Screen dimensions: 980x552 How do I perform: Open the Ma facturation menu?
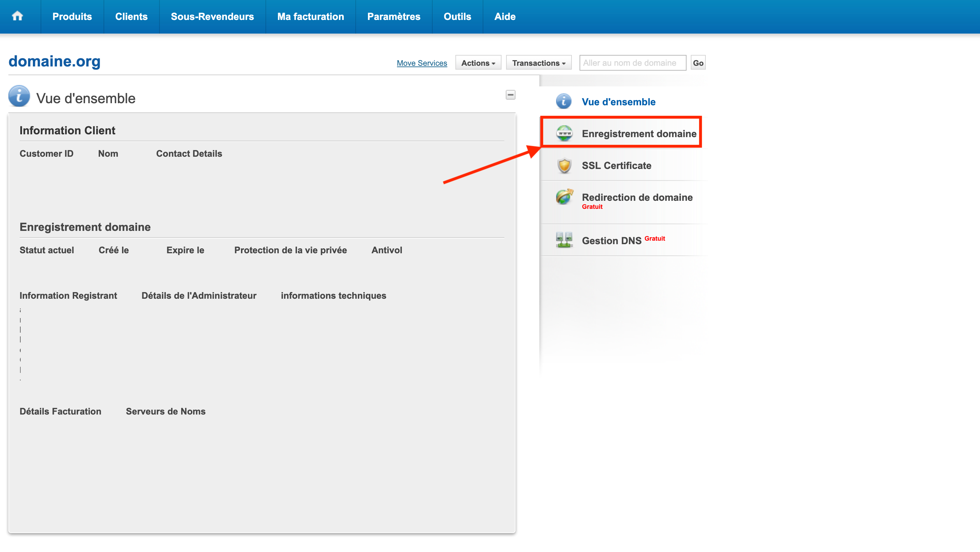pos(311,17)
